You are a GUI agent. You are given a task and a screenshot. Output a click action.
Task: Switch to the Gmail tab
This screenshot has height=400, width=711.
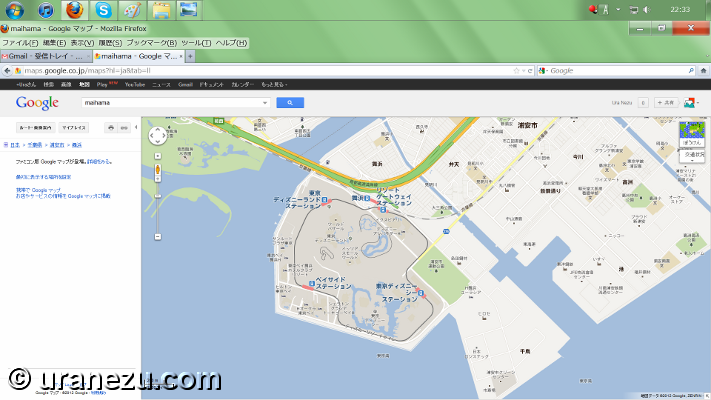tap(45, 56)
